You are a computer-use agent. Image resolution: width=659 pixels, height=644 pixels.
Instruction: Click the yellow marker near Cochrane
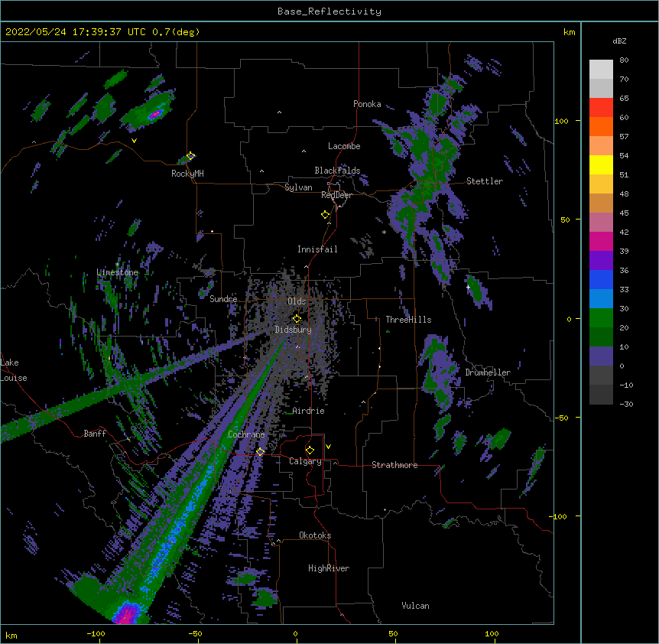click(x=260, y=451)
